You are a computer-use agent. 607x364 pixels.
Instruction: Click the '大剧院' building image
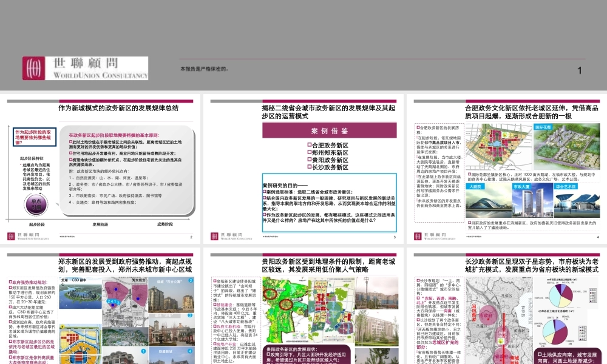(x=488, y=200)
